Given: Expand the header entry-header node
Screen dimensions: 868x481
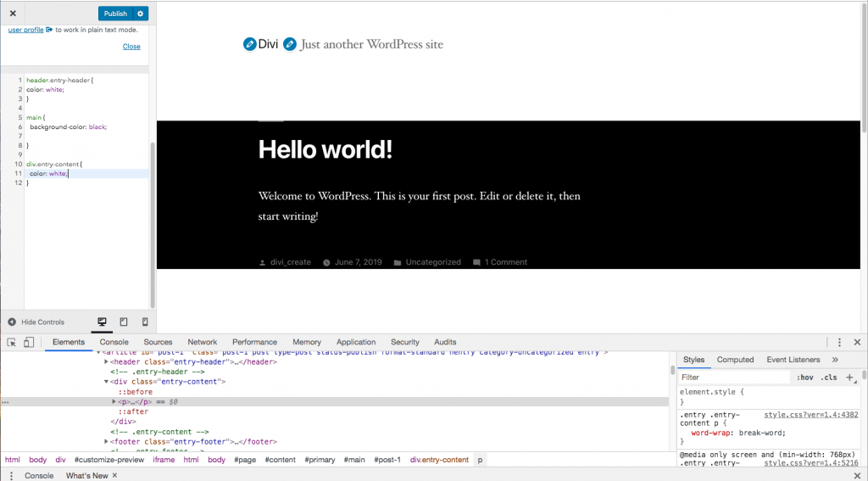Looking at the screenshot, I should point(107,362).
